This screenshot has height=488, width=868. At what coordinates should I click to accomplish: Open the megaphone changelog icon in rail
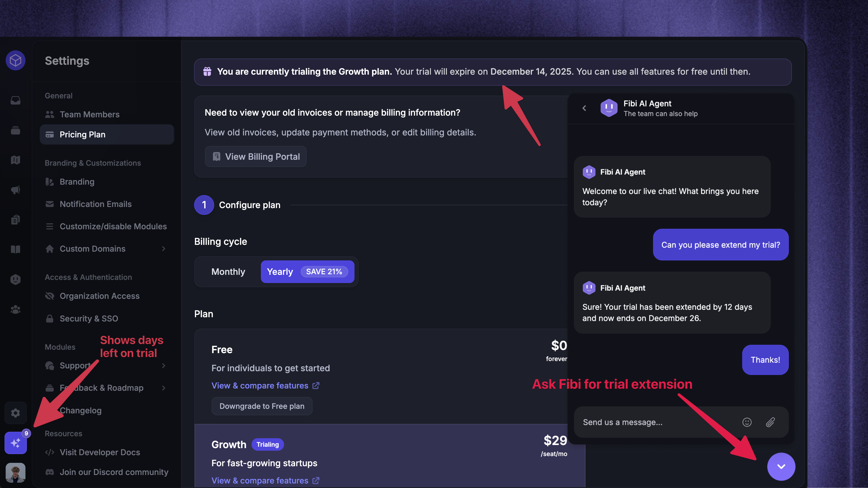[x=16, y=190]
